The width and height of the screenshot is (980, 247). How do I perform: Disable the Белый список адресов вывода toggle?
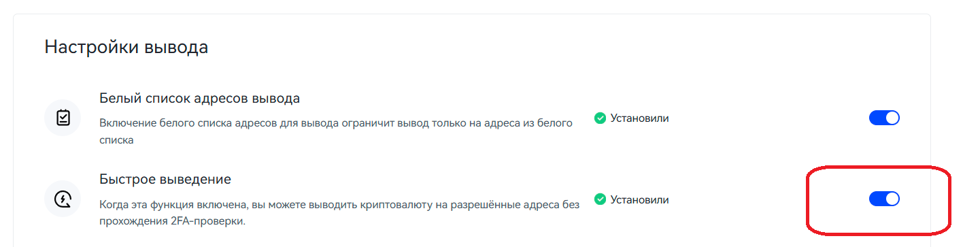(x=885, y=118)
